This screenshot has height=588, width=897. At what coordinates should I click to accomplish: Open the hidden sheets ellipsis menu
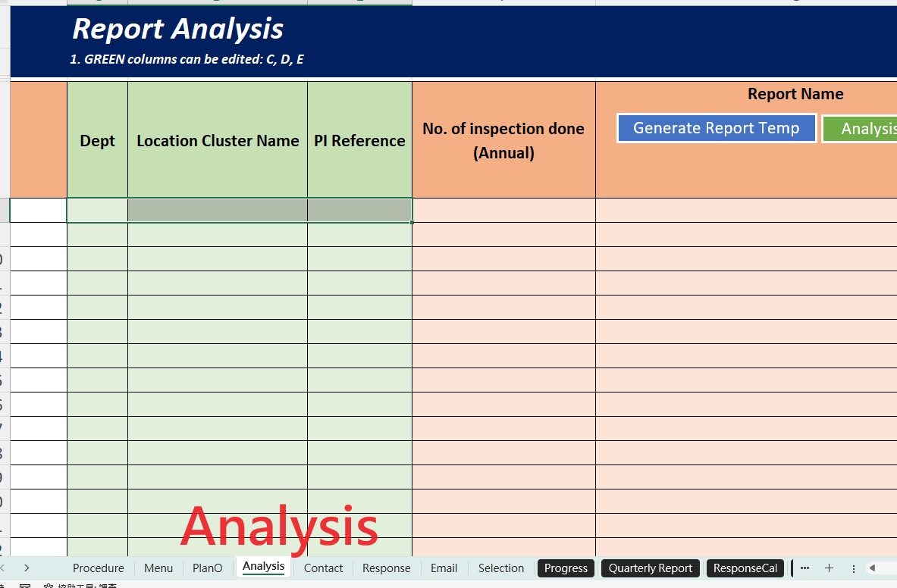click(804, 568)
